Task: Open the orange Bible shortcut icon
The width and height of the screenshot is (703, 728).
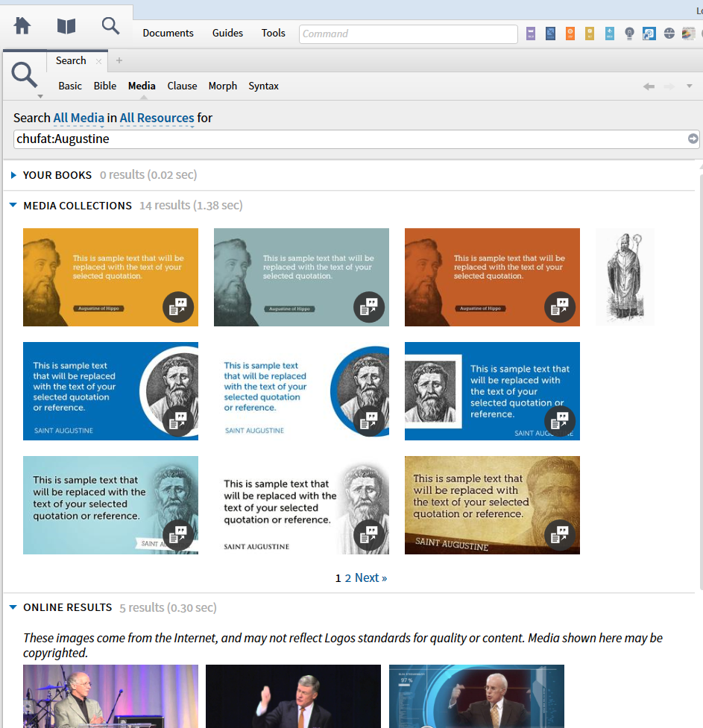Action: (570, 34)
